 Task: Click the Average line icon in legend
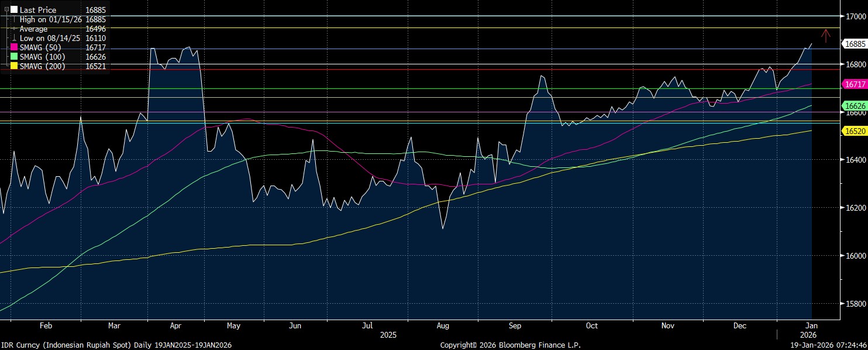14,29
